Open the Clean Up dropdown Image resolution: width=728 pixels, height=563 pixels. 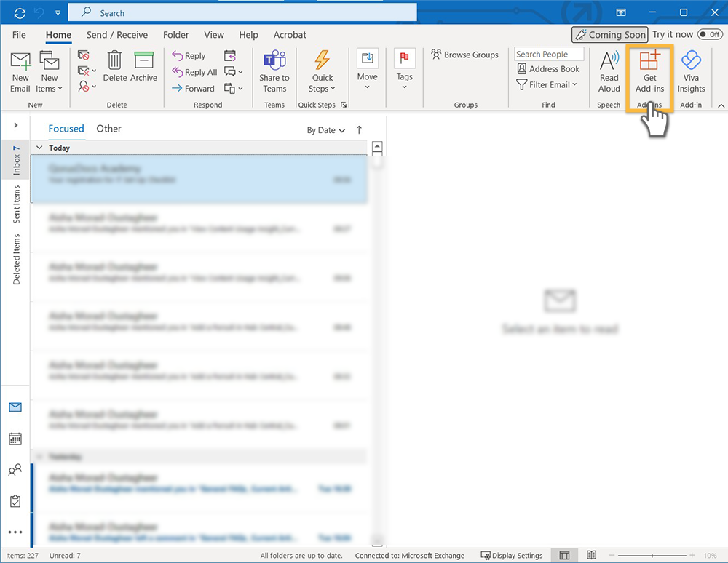pyautogui.click(x=87, y=71)
